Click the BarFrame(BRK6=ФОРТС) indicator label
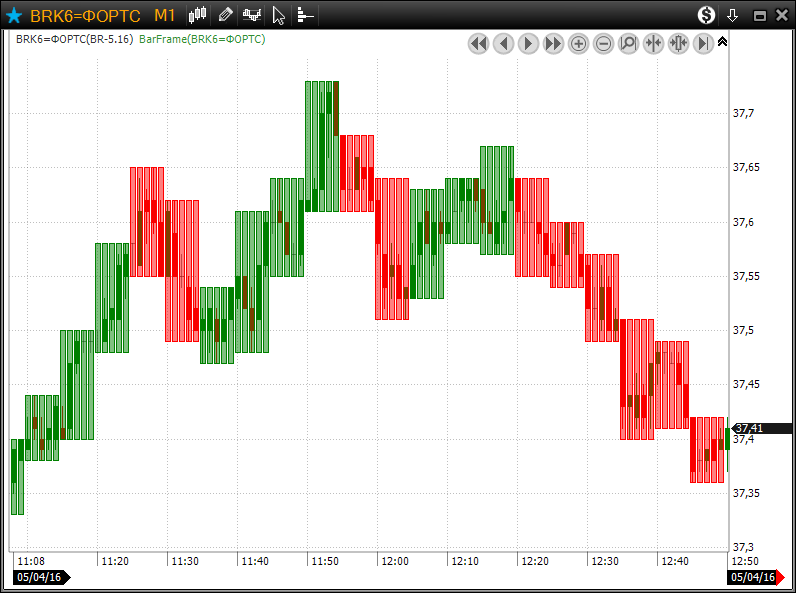 coord(202,39)
